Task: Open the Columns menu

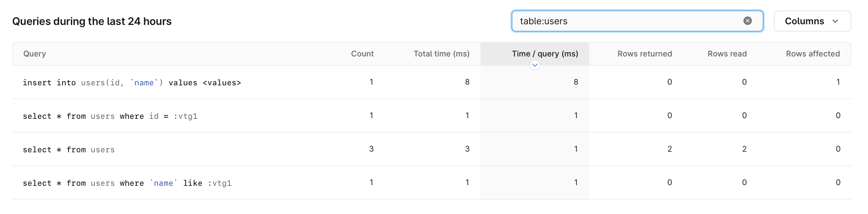Action: pyautogui.click(x=813, y=21)
